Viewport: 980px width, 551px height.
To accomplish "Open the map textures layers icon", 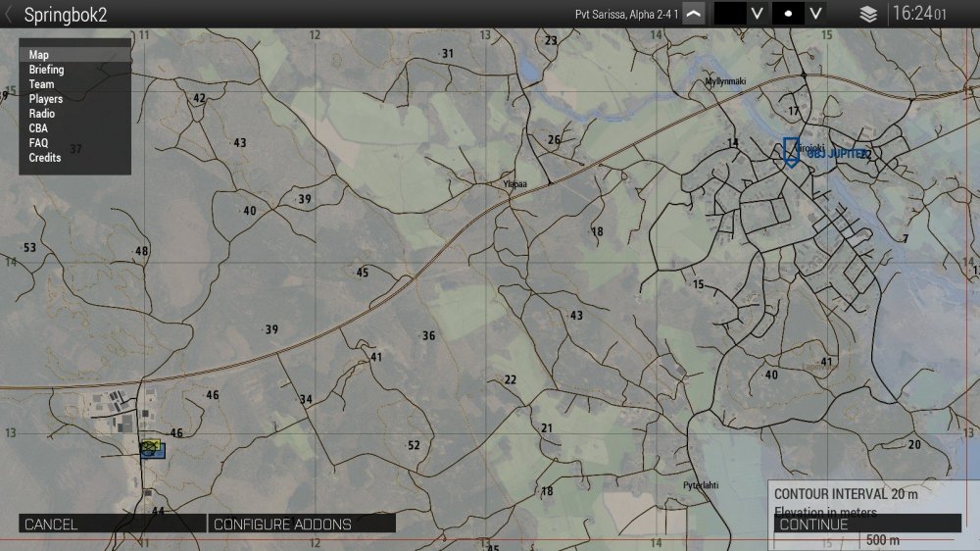I will (x=867, y=14).
